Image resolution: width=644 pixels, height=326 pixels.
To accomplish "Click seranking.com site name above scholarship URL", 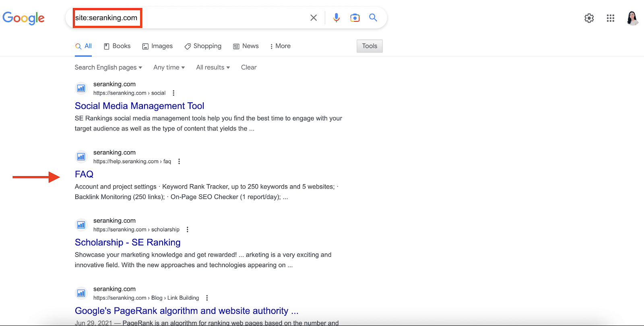I will [x=114, y=221].
